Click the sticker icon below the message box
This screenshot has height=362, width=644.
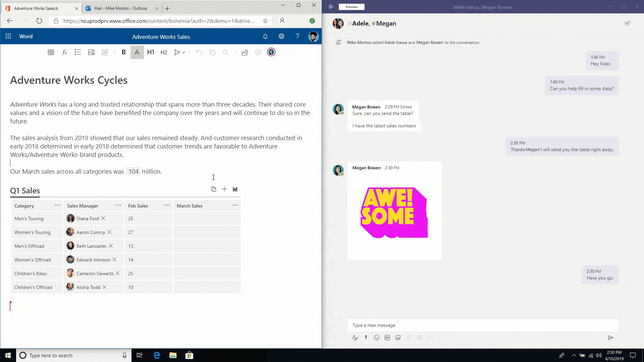click(398, 338)
